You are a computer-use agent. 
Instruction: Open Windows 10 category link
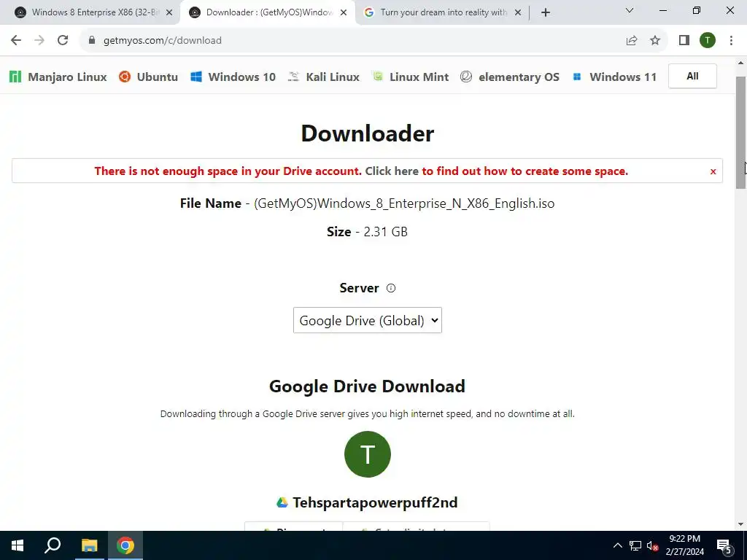point(233,77)
